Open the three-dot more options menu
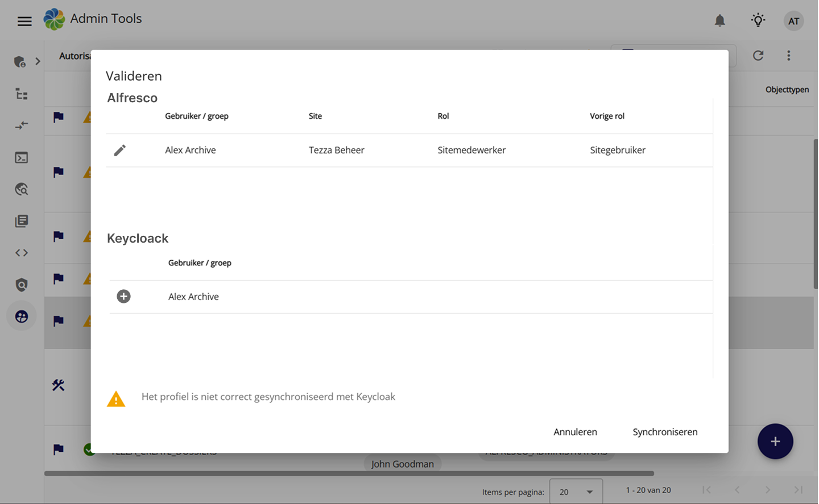The image size is (819, 504). click(788, 56)
